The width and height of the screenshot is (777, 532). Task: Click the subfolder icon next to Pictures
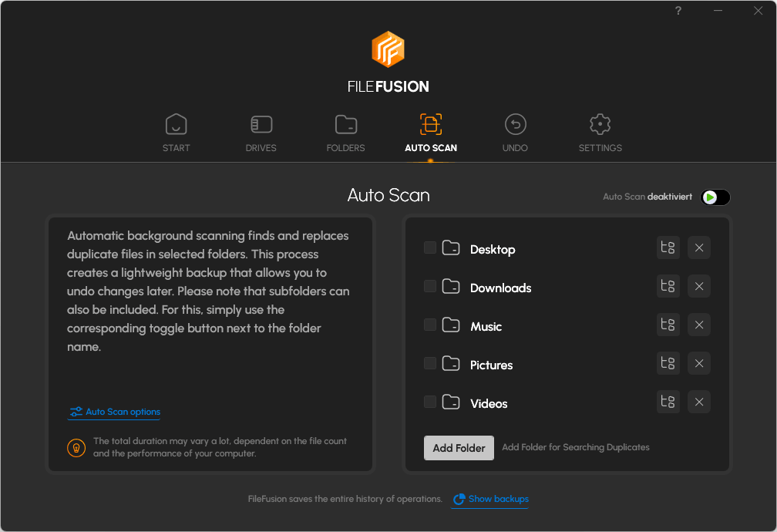[x=668, y=363]
